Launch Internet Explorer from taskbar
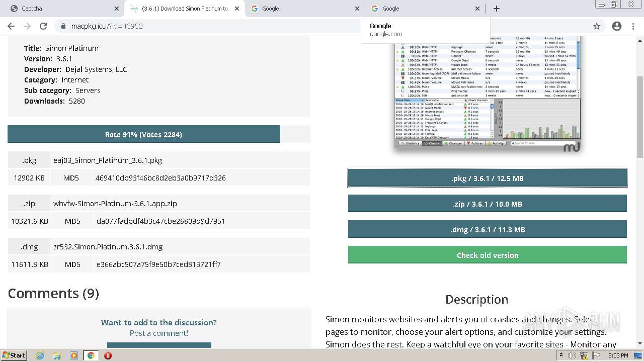Screen dimensions: 644x362 pos(40,355)
